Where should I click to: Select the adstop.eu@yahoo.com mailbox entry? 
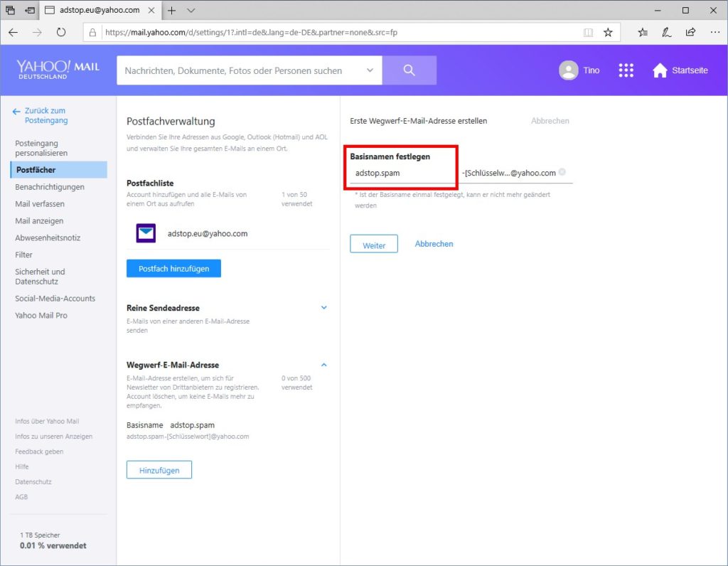click(228, 233)
